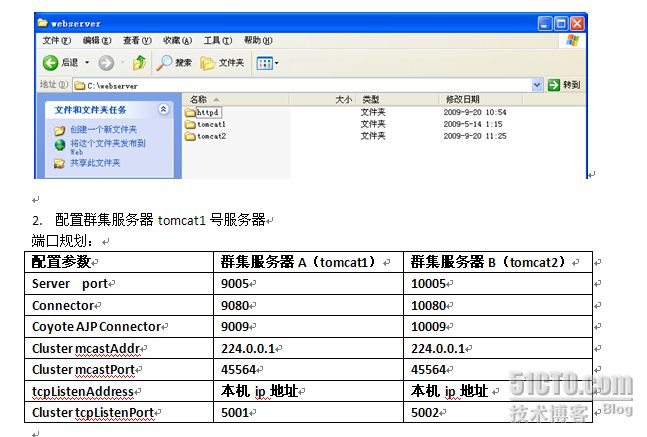Click the tomcat2 folder name
Viewport: 647px width, 437px height.
211,136
